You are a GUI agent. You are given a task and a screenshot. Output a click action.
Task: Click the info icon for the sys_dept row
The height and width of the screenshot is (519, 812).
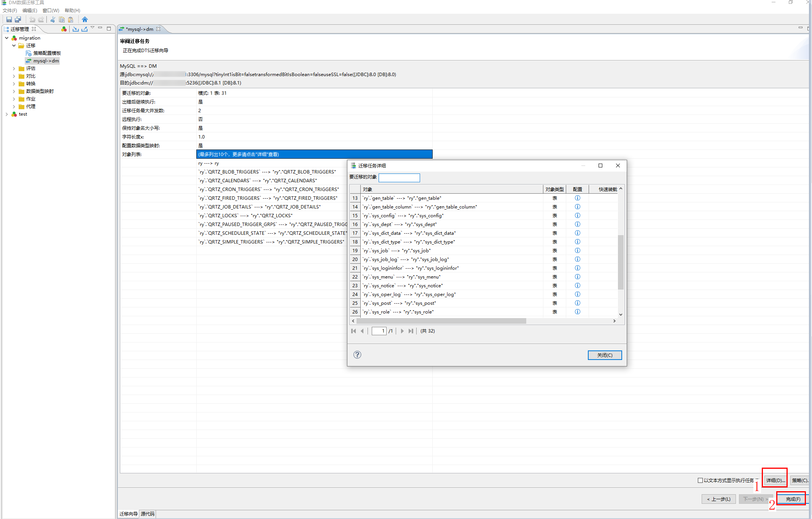pos(577,224)
